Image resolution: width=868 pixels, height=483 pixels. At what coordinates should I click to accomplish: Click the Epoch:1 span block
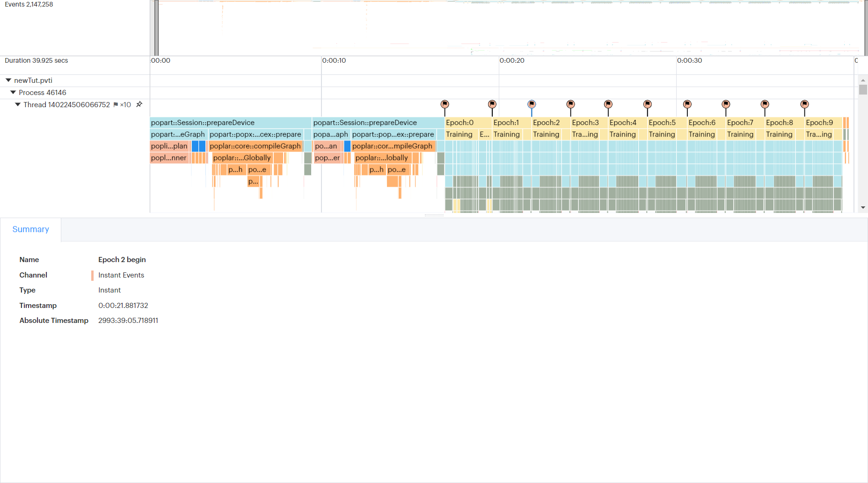512,123
